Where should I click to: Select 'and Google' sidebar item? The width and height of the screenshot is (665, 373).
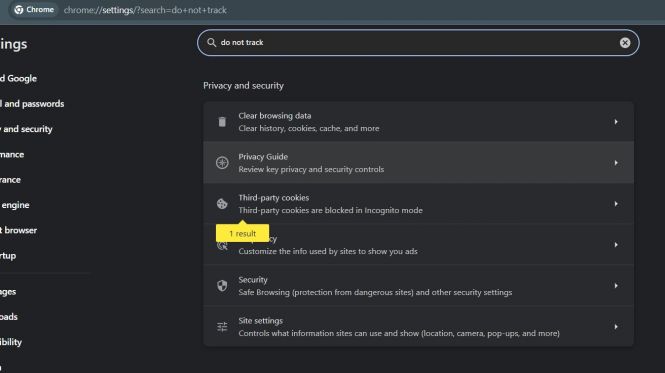click(x=19, y=79)
